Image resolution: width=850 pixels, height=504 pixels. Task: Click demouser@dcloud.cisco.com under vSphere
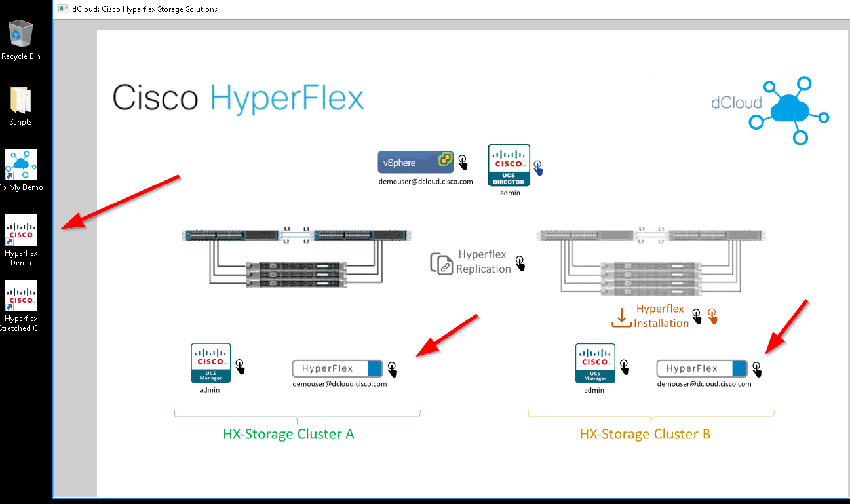[x=425, y=182]
